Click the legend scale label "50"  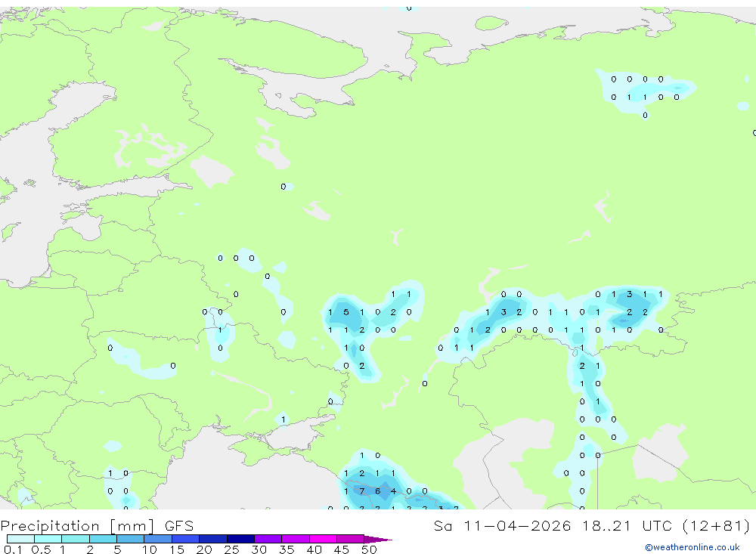pyautogui.click(x=369, y=549)
